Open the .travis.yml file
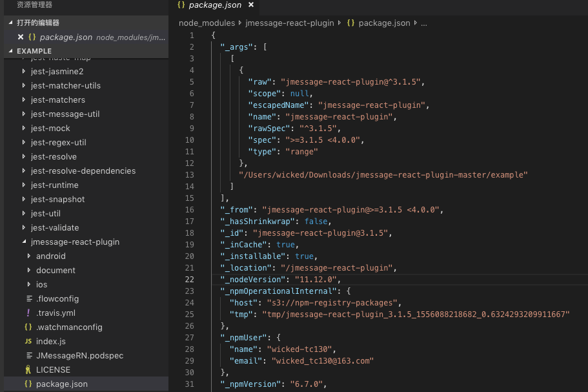This screenshot has width=588, height=392. click(x=56, y=313)
